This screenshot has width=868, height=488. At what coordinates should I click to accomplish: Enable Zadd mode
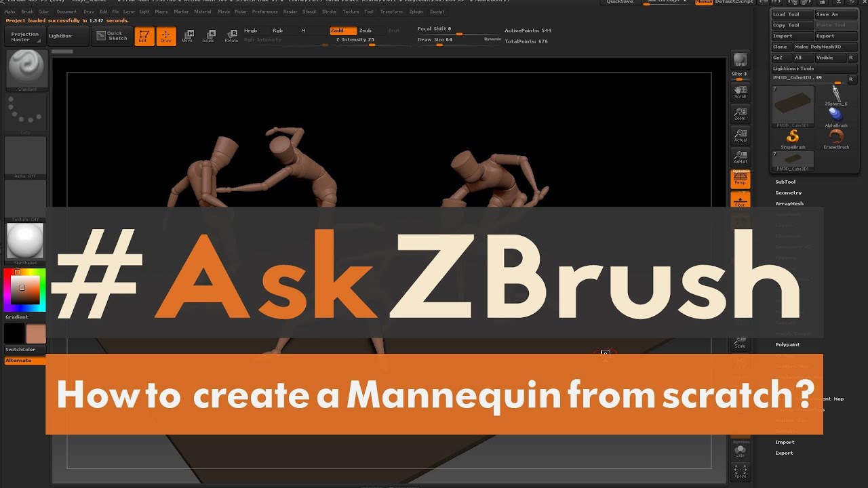click(x=343, y=30)
